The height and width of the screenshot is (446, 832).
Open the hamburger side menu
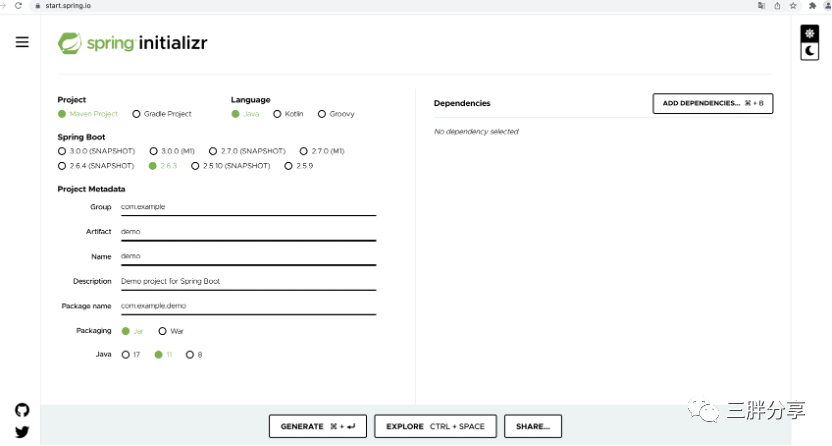point(22,42)
